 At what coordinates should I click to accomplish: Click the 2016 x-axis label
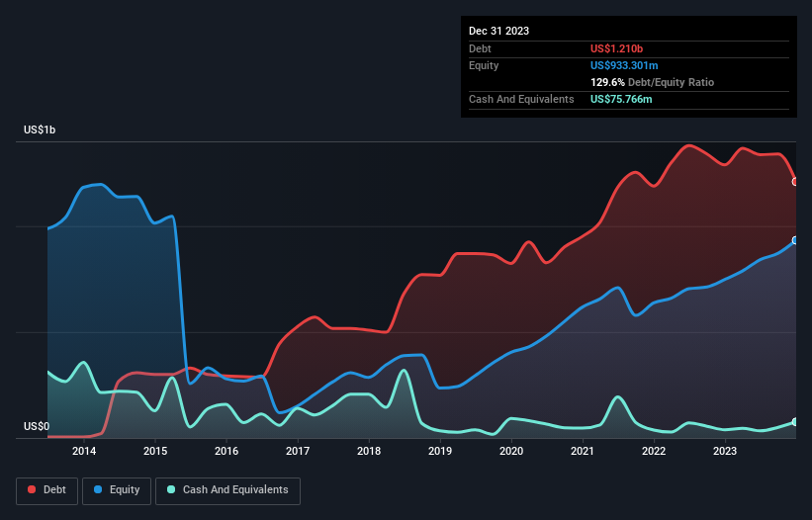coord(226,451)
